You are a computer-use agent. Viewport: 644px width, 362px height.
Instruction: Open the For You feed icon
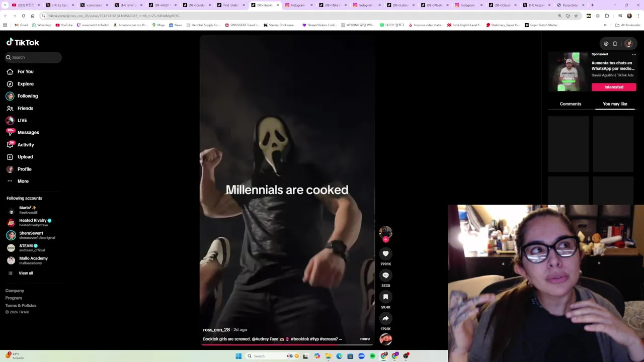pos(10,71)
